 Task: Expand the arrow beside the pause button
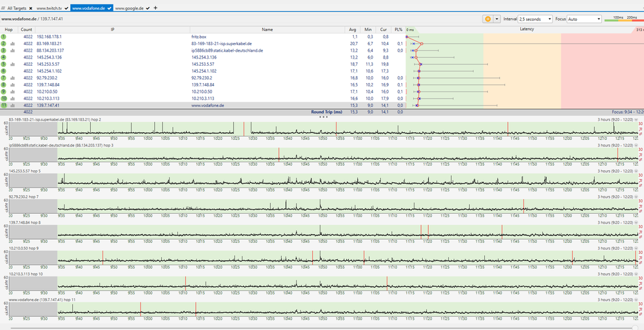click(497, 19)
